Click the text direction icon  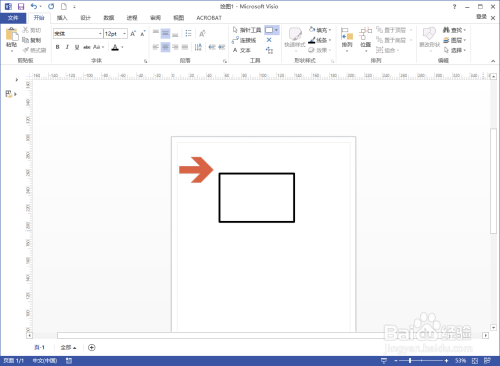(198, 47)
